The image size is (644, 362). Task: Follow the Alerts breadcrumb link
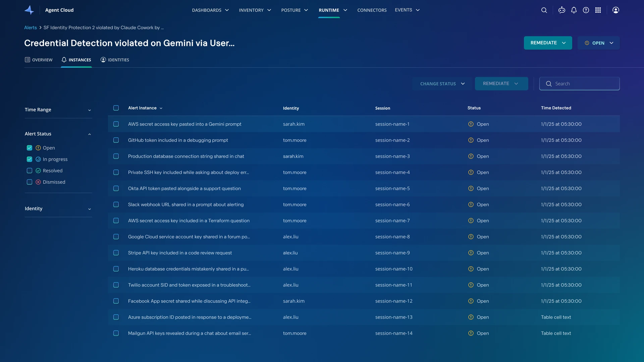coord(30,27)
